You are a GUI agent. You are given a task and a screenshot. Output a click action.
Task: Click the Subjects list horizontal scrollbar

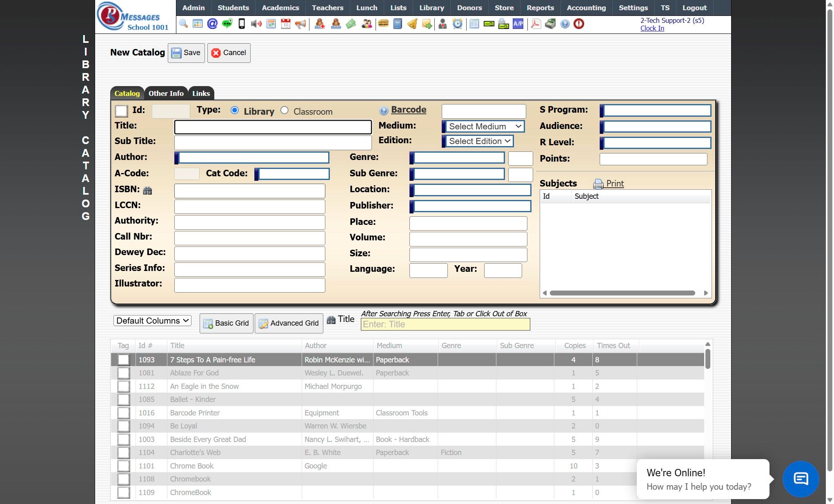pos(622,293)
